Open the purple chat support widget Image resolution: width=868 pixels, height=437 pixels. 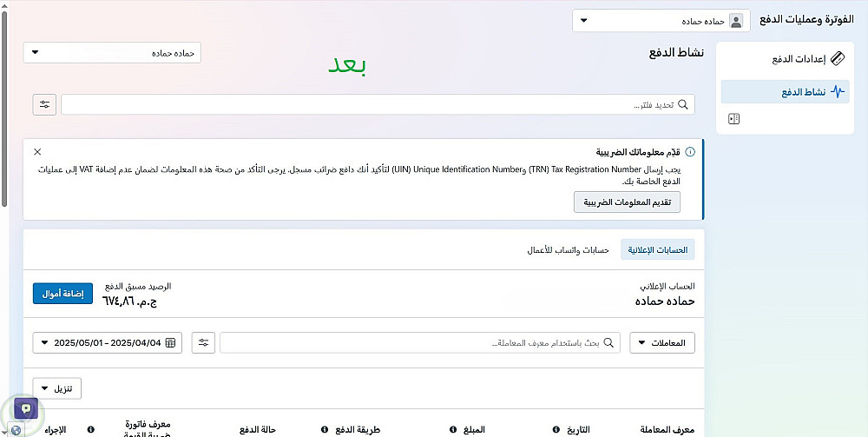click(26, 410)
